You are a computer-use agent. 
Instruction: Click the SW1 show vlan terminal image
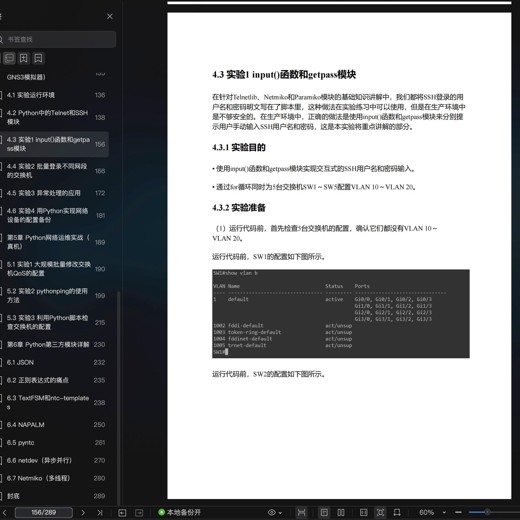point(341,314)
